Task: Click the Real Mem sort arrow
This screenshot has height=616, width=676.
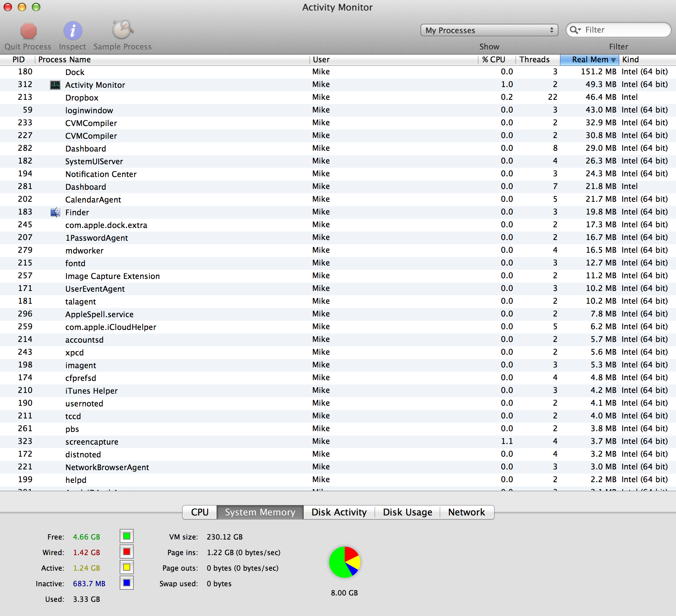Action: click(x=613, y=60)
